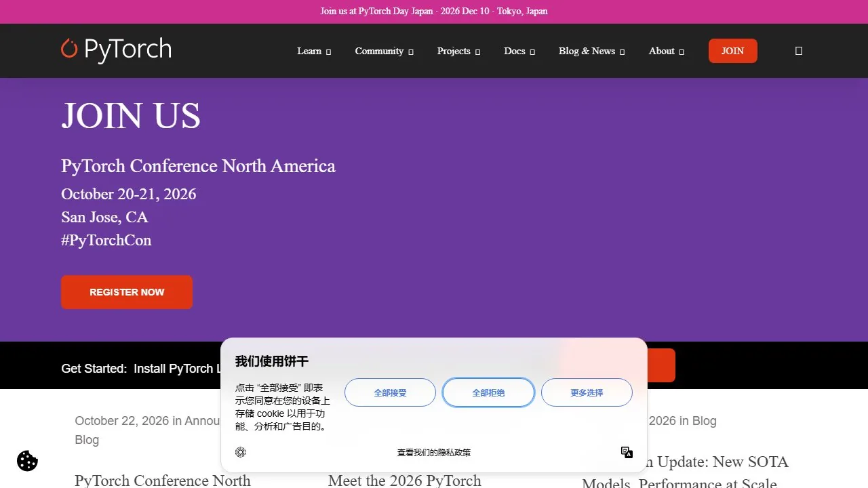The image size is (868, 488).
Task: Click the REGISTER NOW button
Action: [127, 292]
